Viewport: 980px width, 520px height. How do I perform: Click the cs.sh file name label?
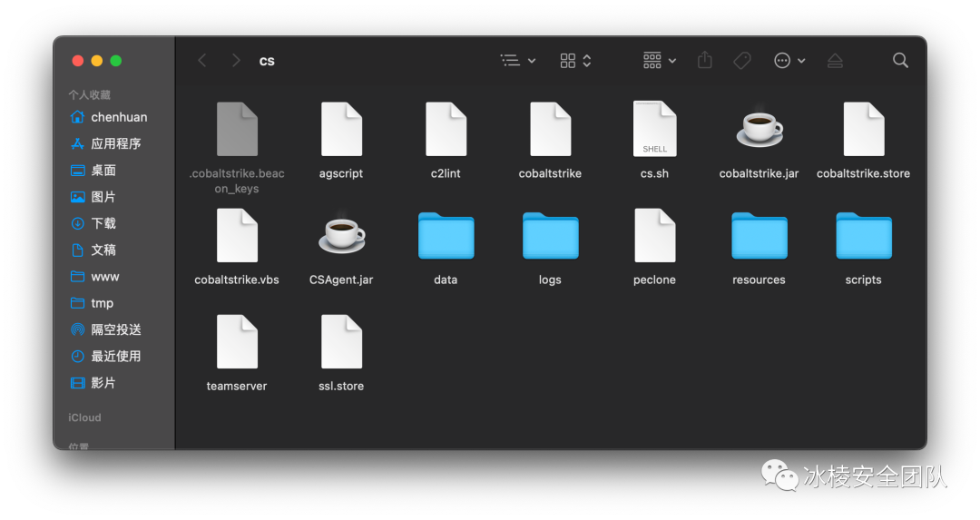point(654,173)
